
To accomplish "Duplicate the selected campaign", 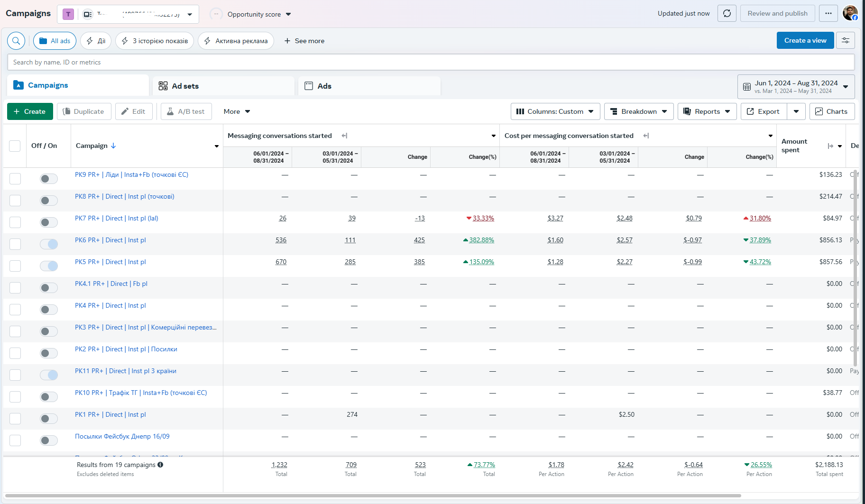I will pyautogui.click(x=84, y=111).
